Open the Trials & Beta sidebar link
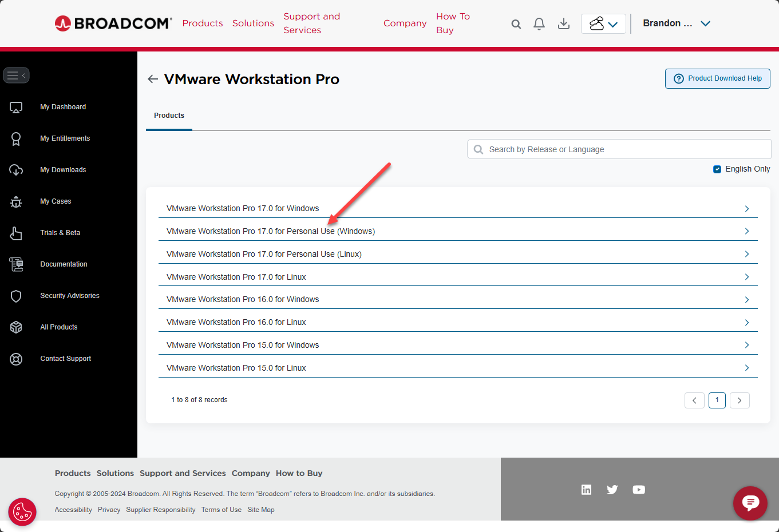The height and width of the screenshot is (532, 779). click(60, 233)
